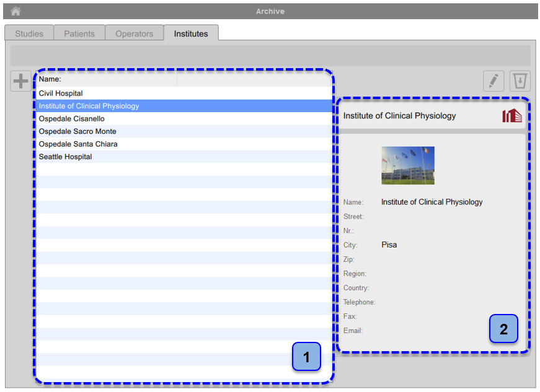Click the Country label in details
The width and height of the screenshot is (540, 392).
[356, 288]
